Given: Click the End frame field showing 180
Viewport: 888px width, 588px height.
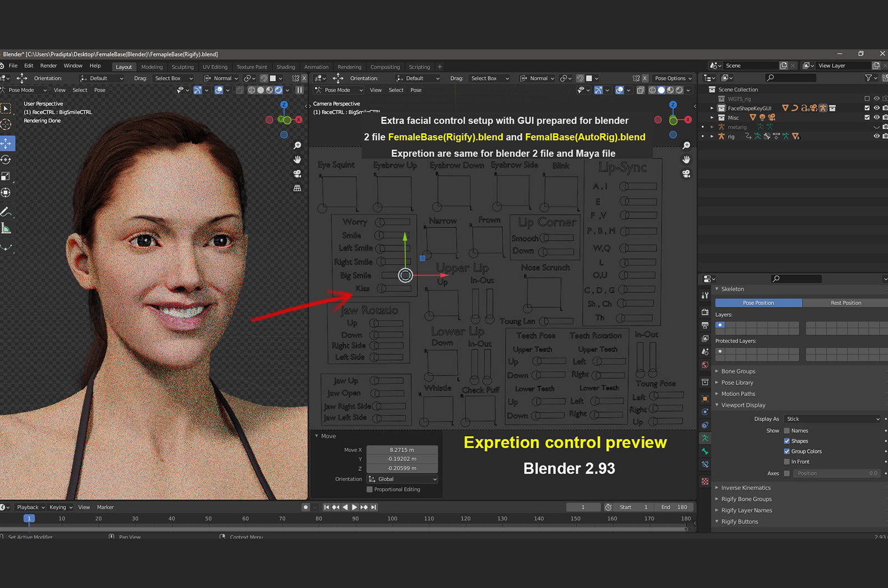Looking at the screenshot, I should 674,507.
